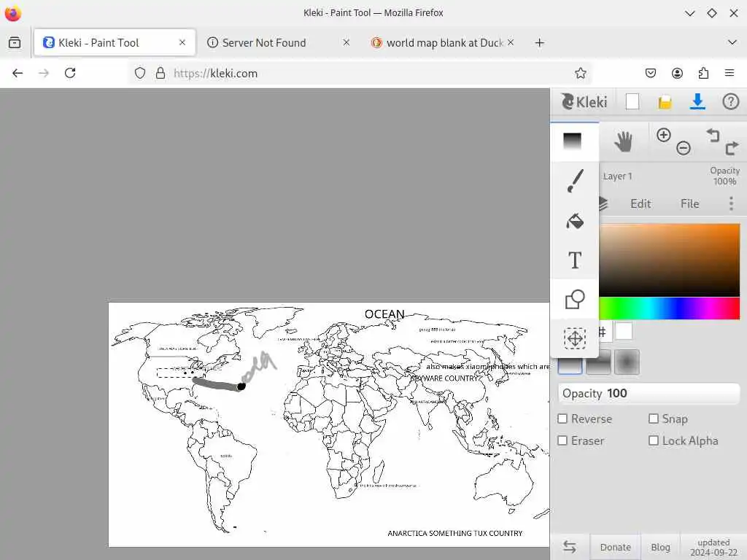Image resolution: width=747 pixels, height=560 pixels.
Task: Open the three-dot more options menu
Action: click(x=731, y=204)
